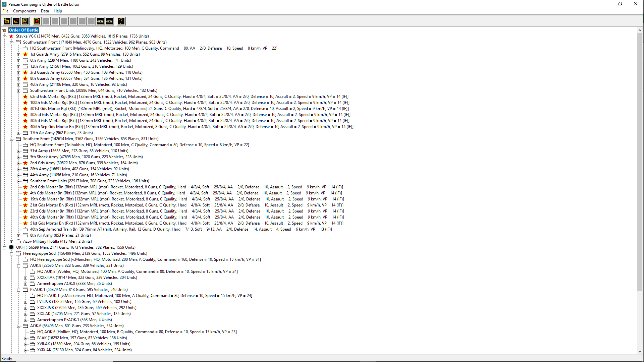Click the red cross toolbar icon
Image resolution: width=644 pixels, height=362 pixels.
[37, 21]
